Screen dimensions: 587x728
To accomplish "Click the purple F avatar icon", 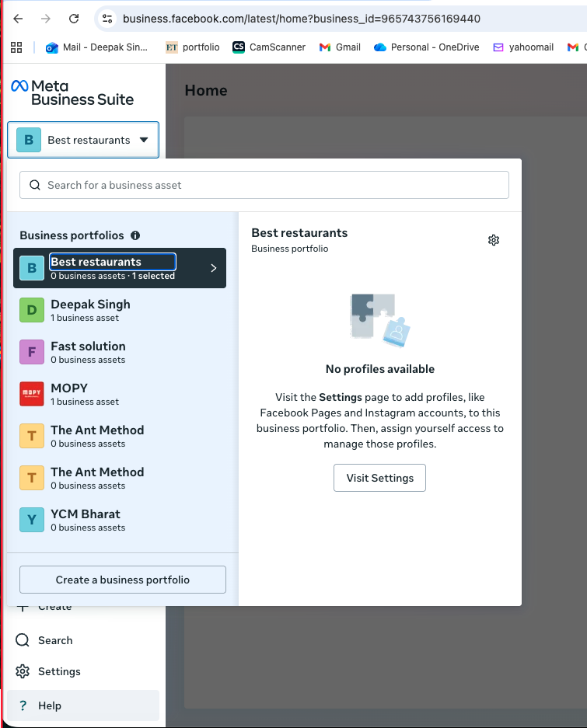I will click(x=32, y=352).
